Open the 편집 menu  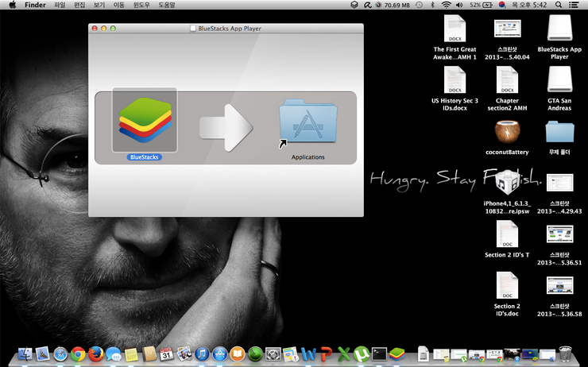pyautogui.click(x=79, y=5)
